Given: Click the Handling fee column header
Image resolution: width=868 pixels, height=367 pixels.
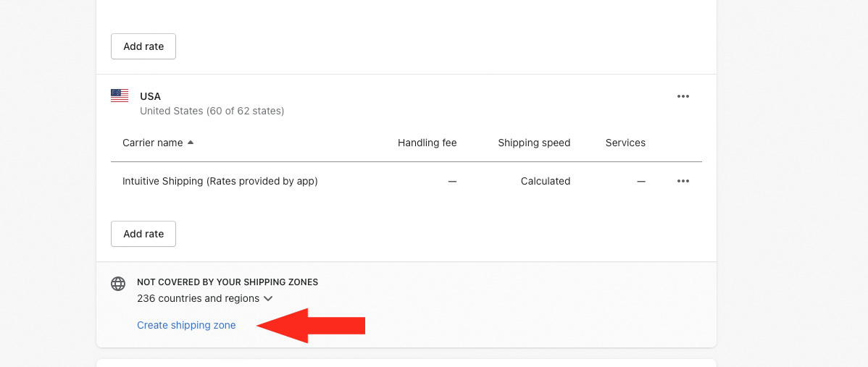Looking at the screenshot, I should pyautogui.click(x=427, y=143).
